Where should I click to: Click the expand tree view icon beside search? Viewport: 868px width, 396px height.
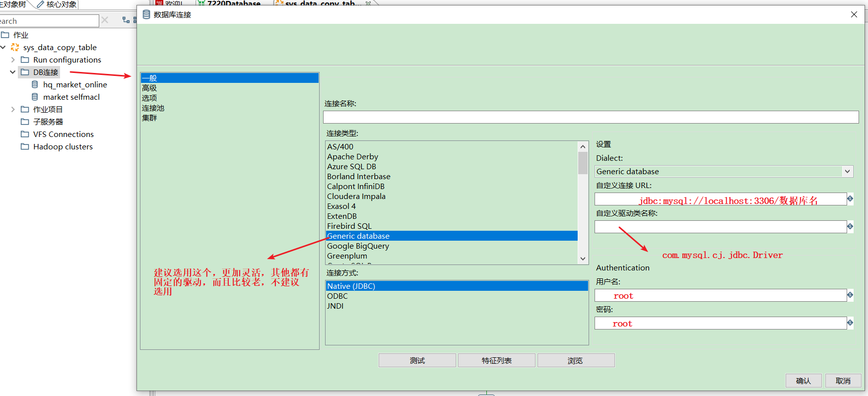coord(126,20)
